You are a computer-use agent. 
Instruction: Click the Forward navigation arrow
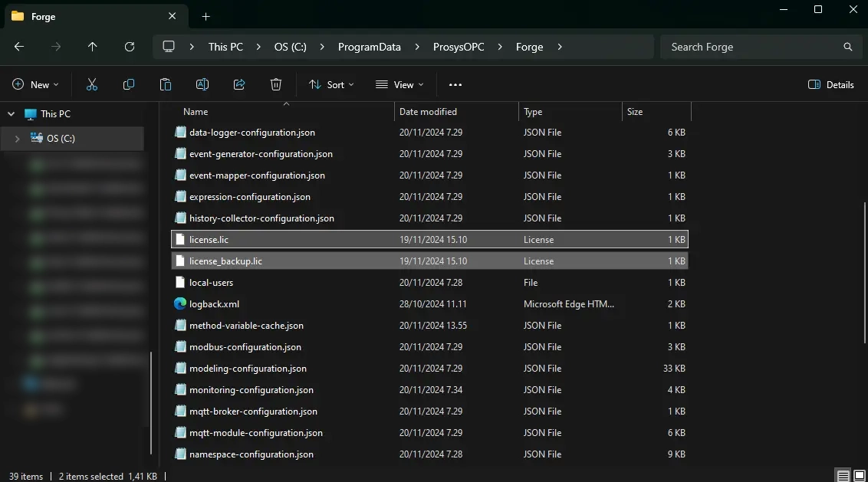click(56, 47)
